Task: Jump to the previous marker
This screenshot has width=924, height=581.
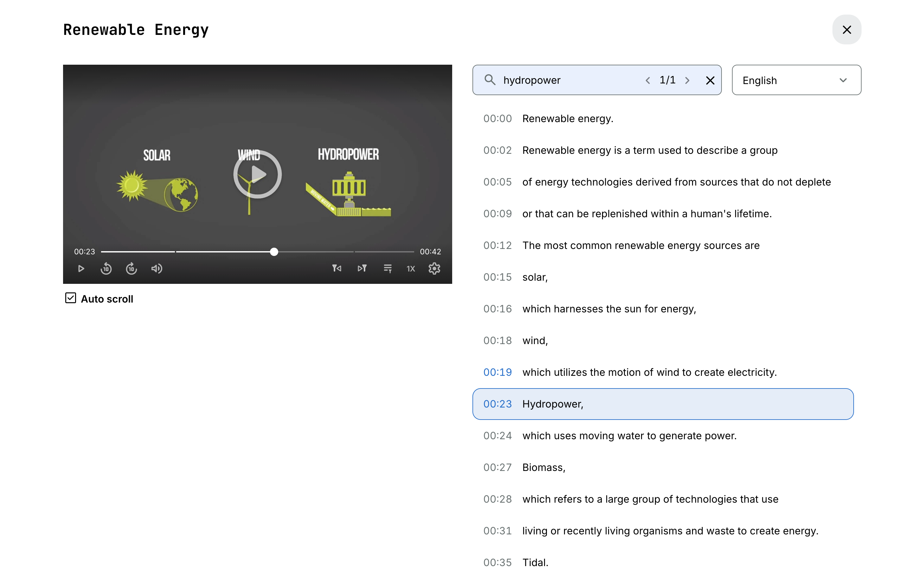Action: pyautogui.click(x=337, y=268)
